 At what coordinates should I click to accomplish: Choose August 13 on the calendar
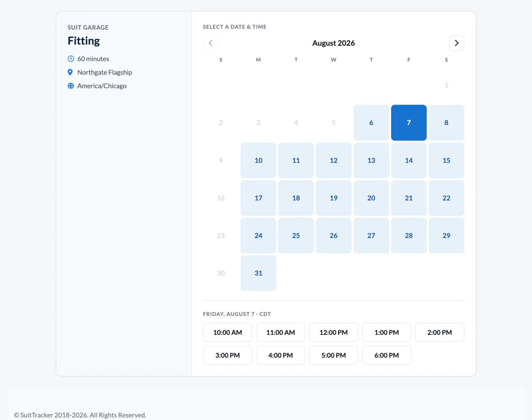click(x=371, y=160)
